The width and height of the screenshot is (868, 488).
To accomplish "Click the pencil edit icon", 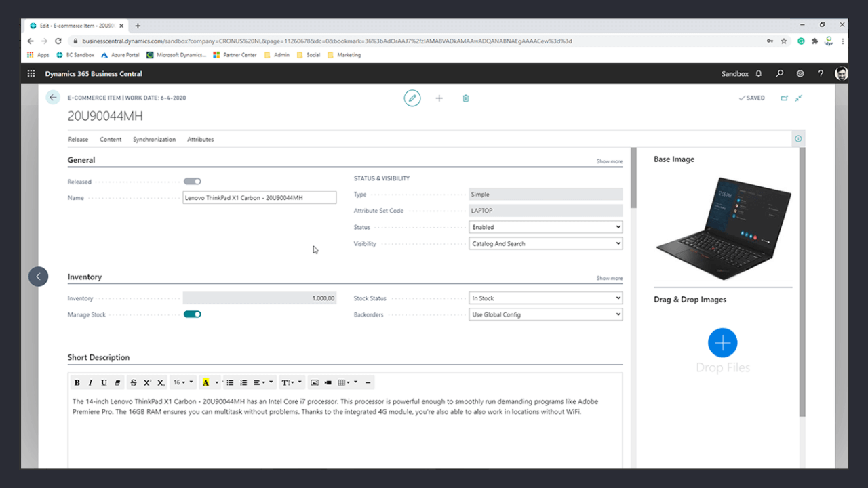I will coord(412,98).
